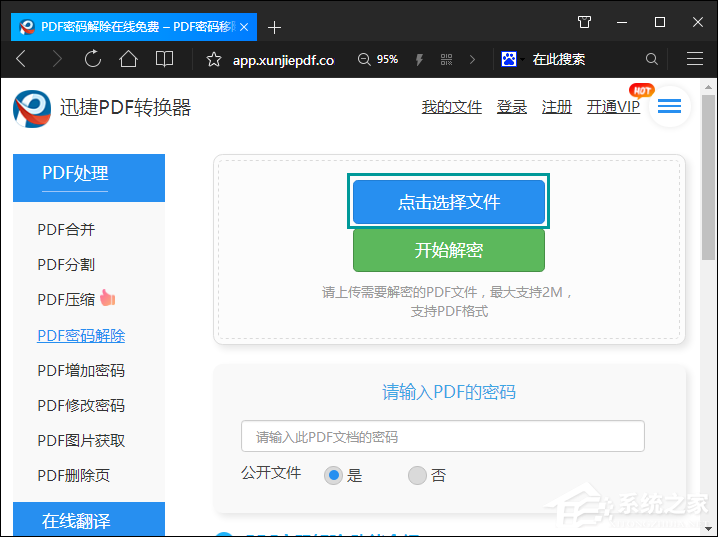
Task: Click the 点击选择文件 button
Action: tap(449, 201)
